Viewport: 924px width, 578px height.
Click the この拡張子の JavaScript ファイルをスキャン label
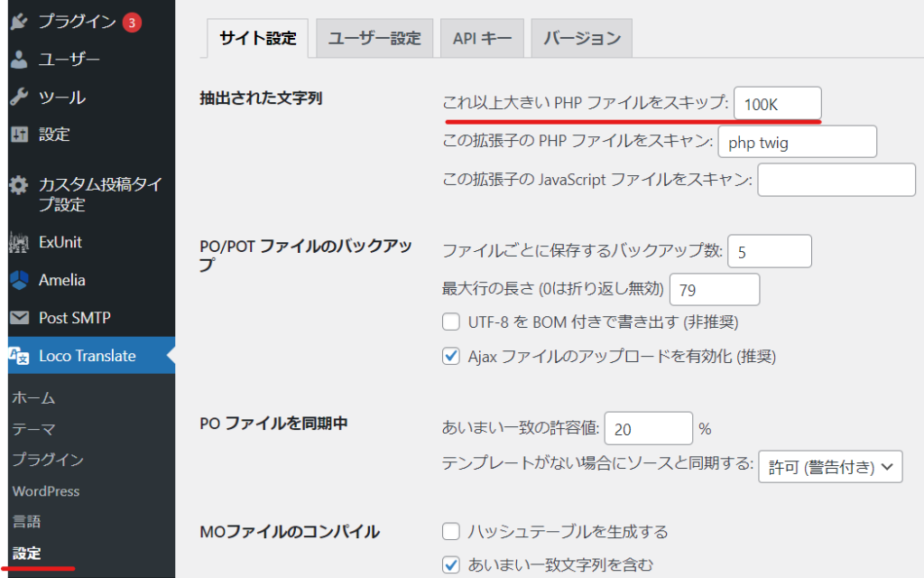[x=597, y=180]
